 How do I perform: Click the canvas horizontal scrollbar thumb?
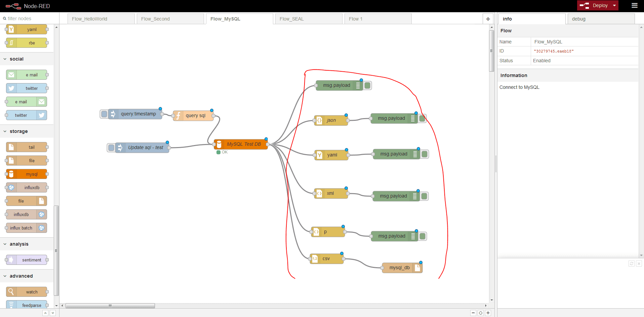[x=110, y=306]
